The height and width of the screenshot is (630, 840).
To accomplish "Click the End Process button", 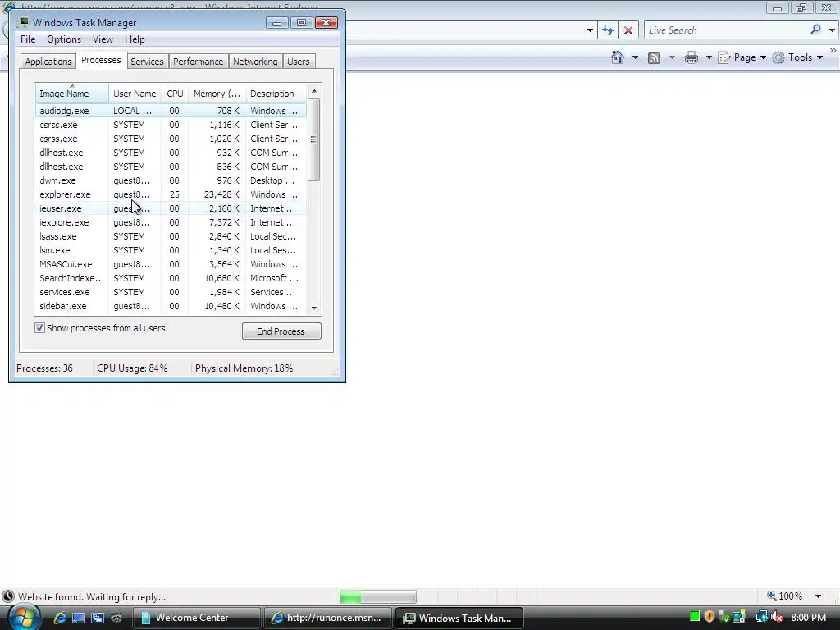I will [x=281, y=331].
